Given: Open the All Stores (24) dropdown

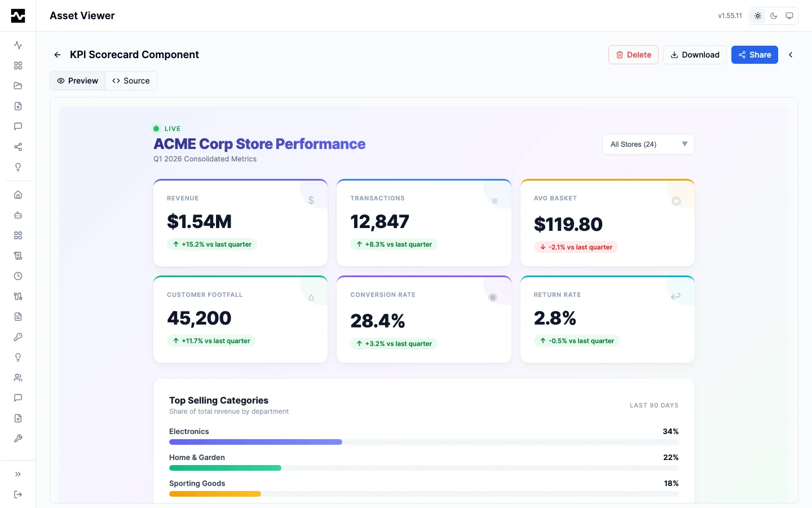Looking at the screenshot, I should tap(648, 144).
